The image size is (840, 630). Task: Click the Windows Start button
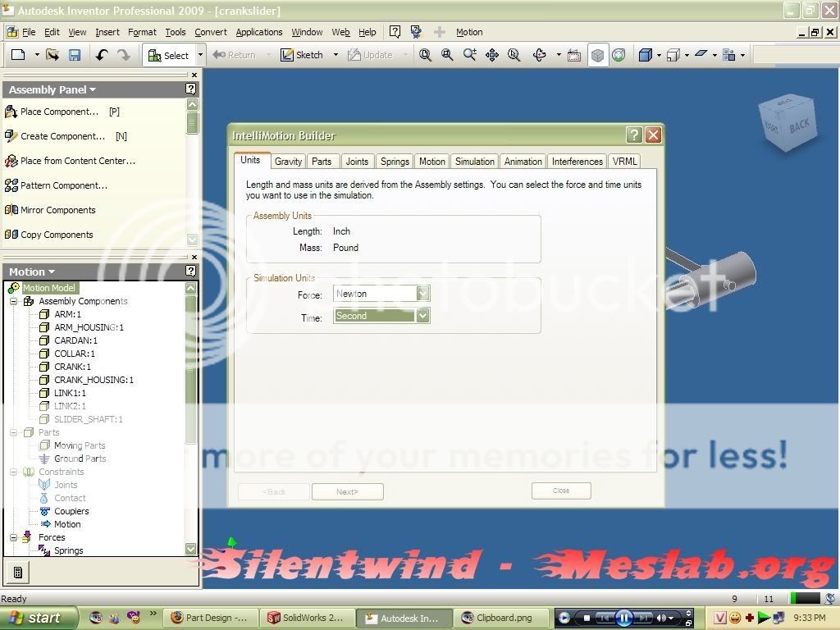(39, 618)
